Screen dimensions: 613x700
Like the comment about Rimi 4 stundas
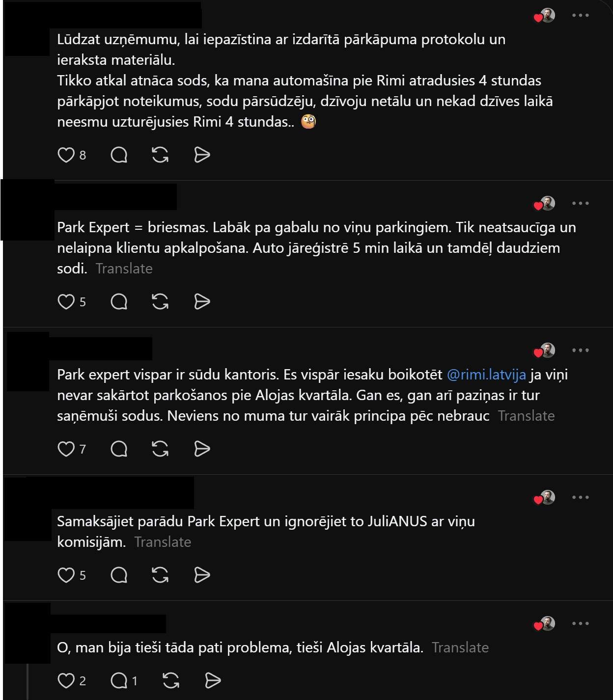[66, 155]
